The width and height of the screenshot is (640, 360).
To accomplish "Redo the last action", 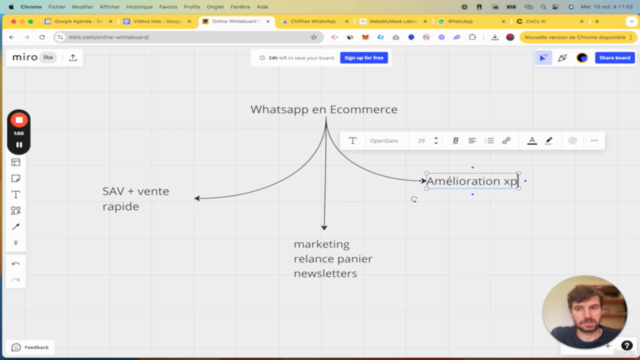I will 16,280.
